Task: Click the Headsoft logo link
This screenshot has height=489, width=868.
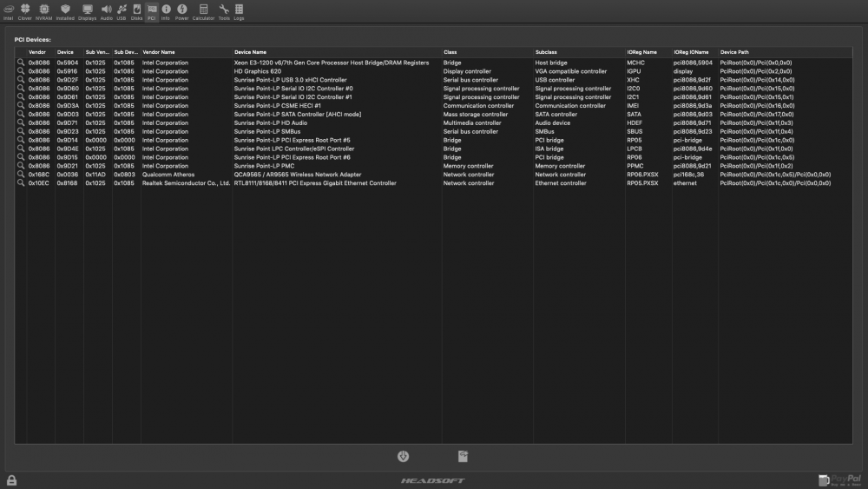Action: [433, 480]
